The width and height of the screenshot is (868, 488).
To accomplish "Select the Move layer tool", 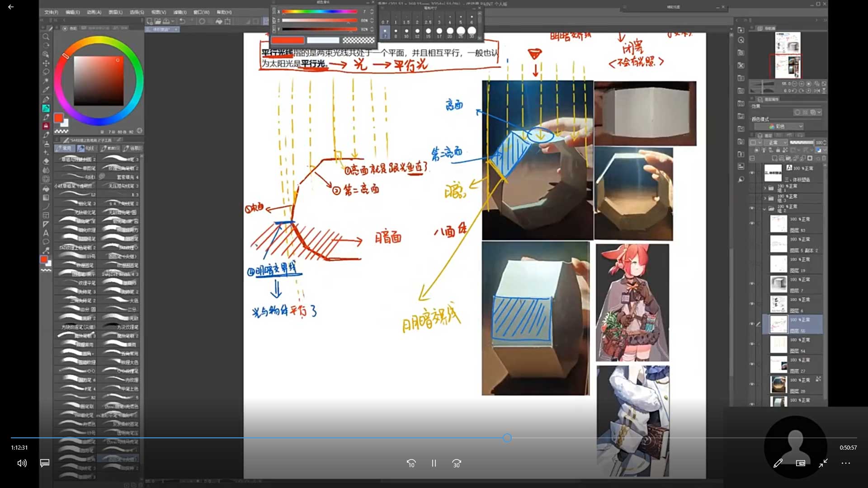I will (x=46, y=63).
